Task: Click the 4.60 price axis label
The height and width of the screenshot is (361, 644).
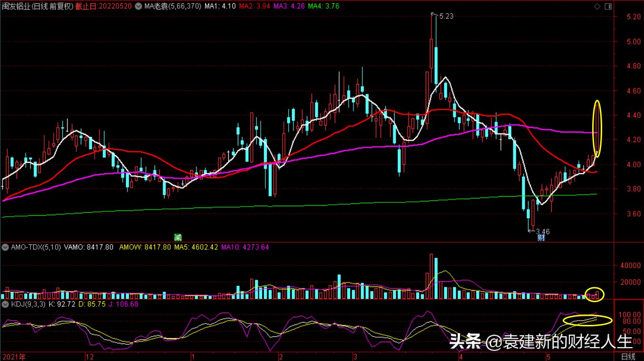Action: coord(633,91)
